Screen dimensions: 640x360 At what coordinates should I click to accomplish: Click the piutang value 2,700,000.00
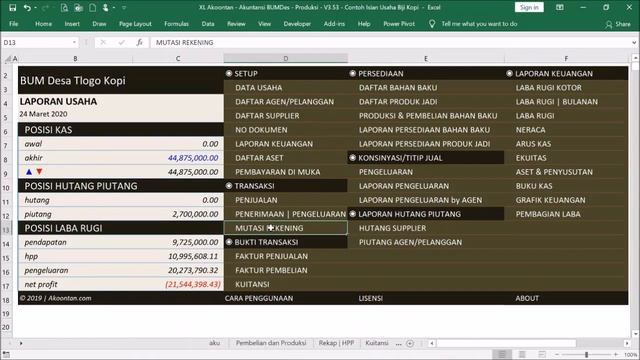coord(195,214)
